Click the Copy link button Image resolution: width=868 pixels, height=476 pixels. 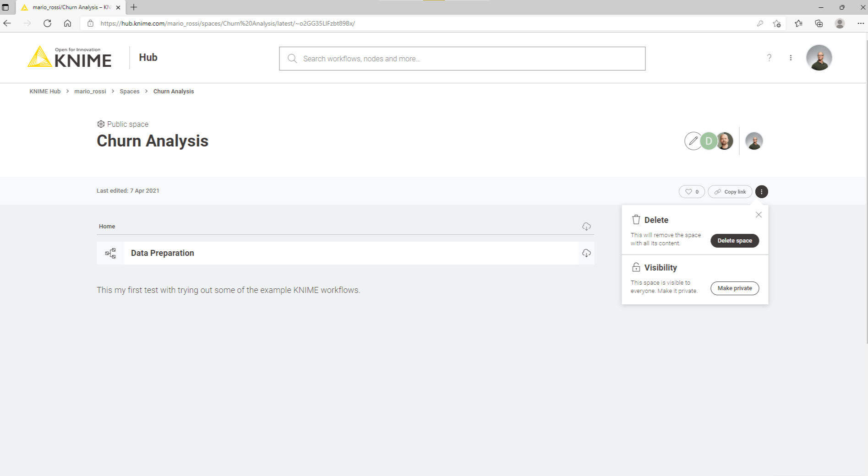[730, 192]
